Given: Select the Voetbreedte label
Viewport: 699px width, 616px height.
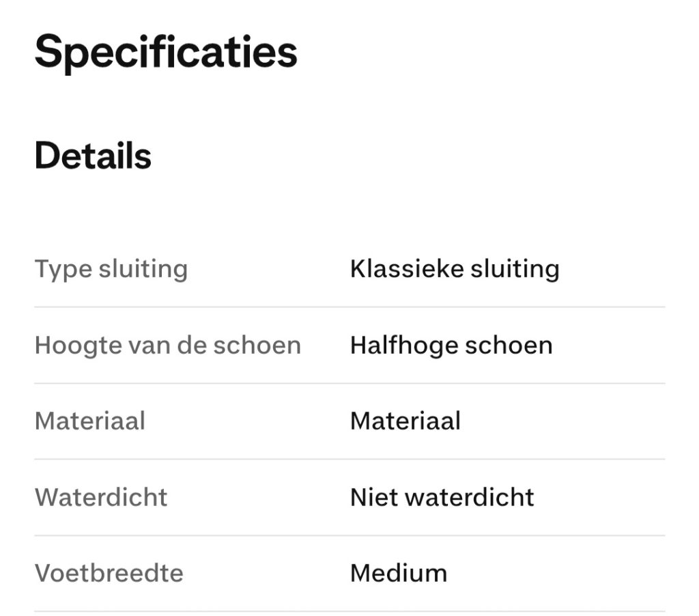Looking at the screenshot, I should (109, 573).
